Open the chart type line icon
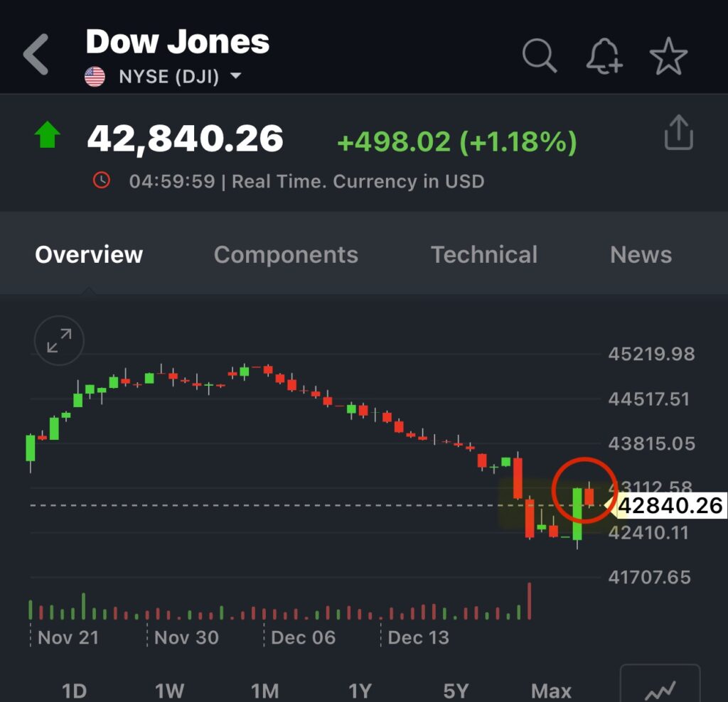This screenshot has width=728, height=702. click(660, 687)
